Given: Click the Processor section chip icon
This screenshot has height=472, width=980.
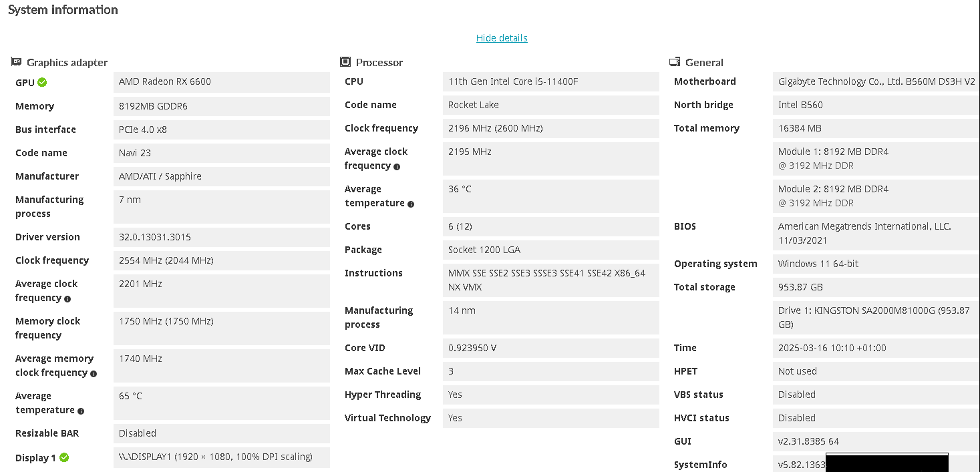Looking at the screenshot, I should tap(345, 62).
